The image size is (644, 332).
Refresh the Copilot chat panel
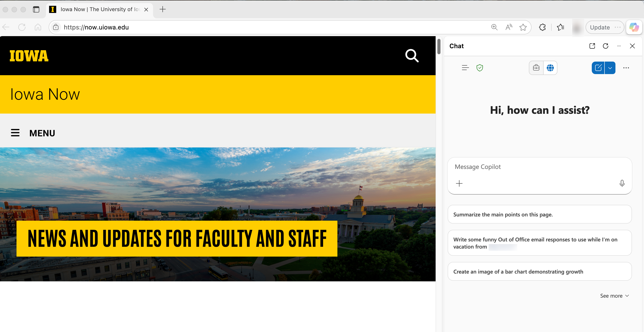coord(605,46)
